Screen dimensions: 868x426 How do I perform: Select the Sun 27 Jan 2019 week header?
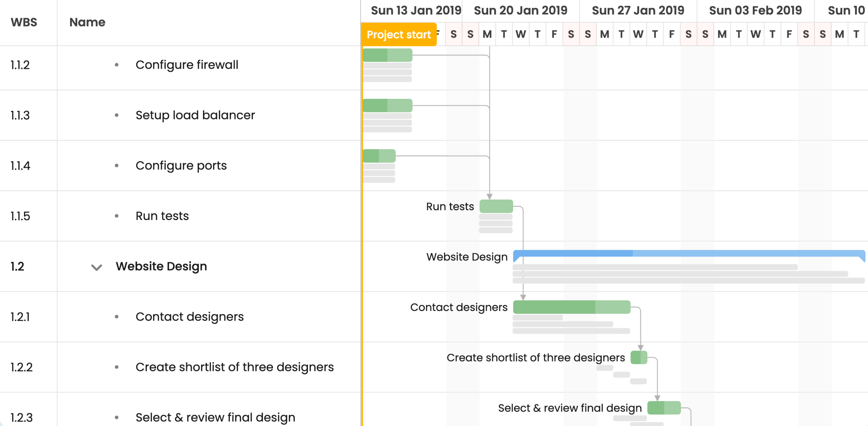click(638, 11)
